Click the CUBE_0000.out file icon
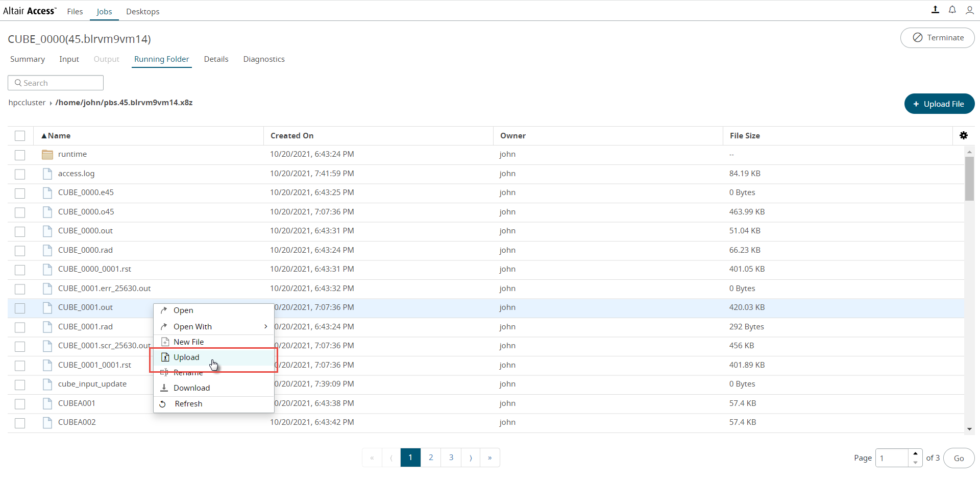 (47, 231)
